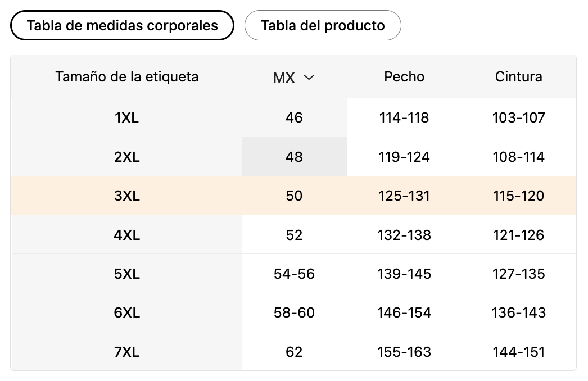This screenshot has height=381, width=588.
Task: Click the Cintura column header
Action: [x=519, y=77]
